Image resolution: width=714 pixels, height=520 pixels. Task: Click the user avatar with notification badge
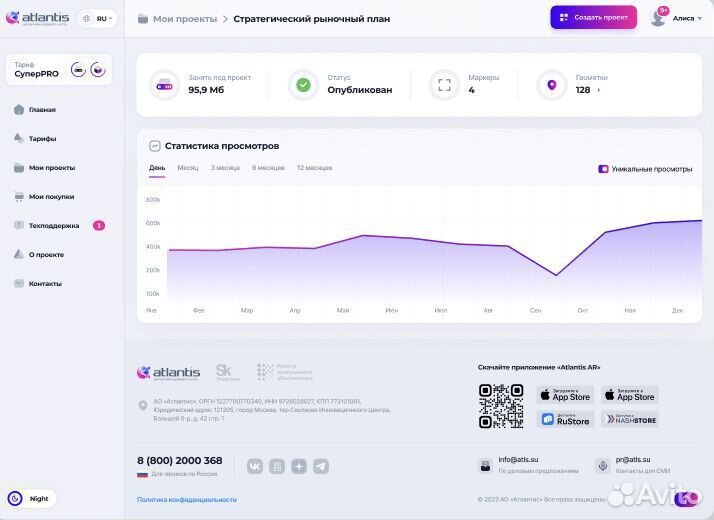[658, 17]
